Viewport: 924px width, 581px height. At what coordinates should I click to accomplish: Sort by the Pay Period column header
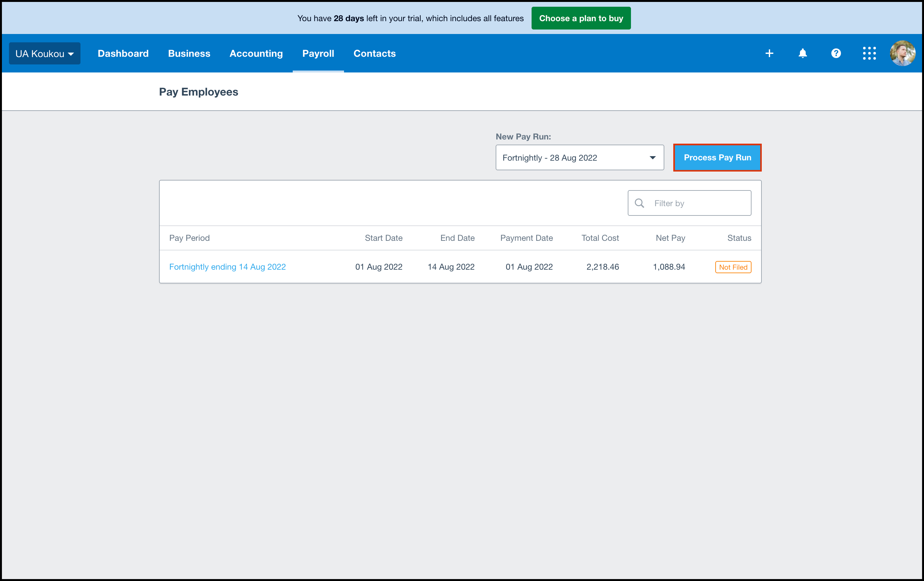[x=189, y=238]
